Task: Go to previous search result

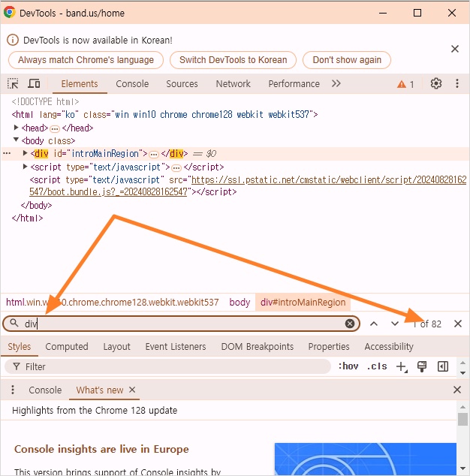Action: [x=374, y=324]
